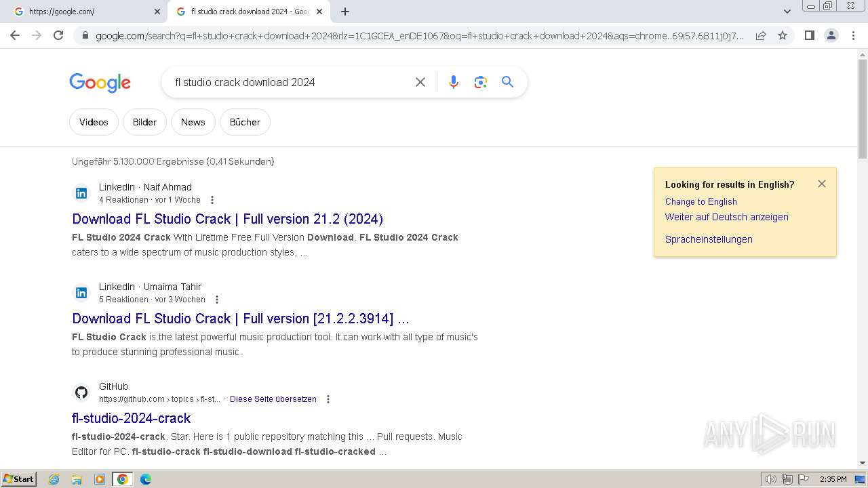Click the page vertical scrollbar thumb
The width and height of the screenshot is (868, 488).
coord(863,108)
